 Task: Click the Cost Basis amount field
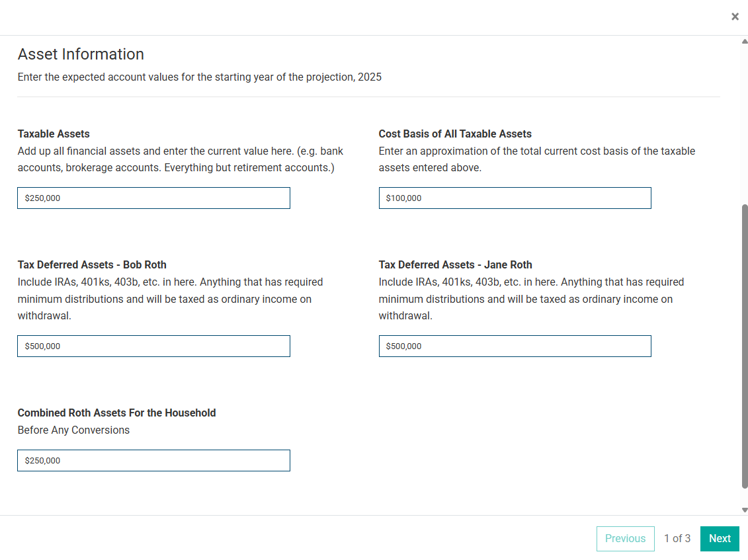(515, 198)
